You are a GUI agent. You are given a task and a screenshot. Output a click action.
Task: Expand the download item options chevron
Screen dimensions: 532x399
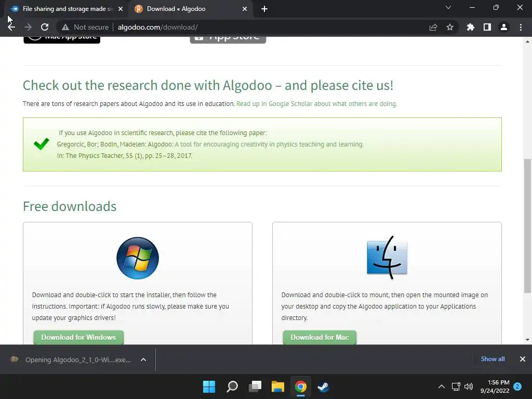click(143, 360)
